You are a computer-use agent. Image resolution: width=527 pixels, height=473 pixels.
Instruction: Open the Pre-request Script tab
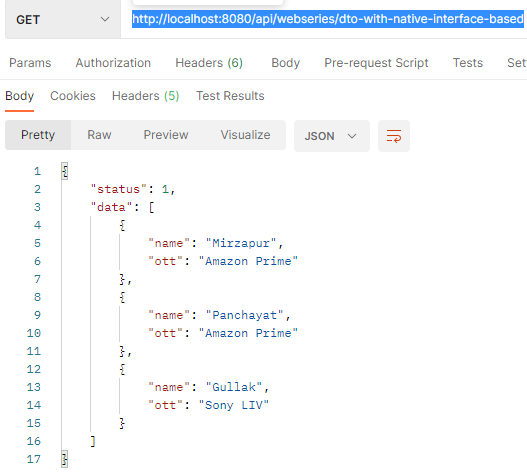[x=376, y=63]
